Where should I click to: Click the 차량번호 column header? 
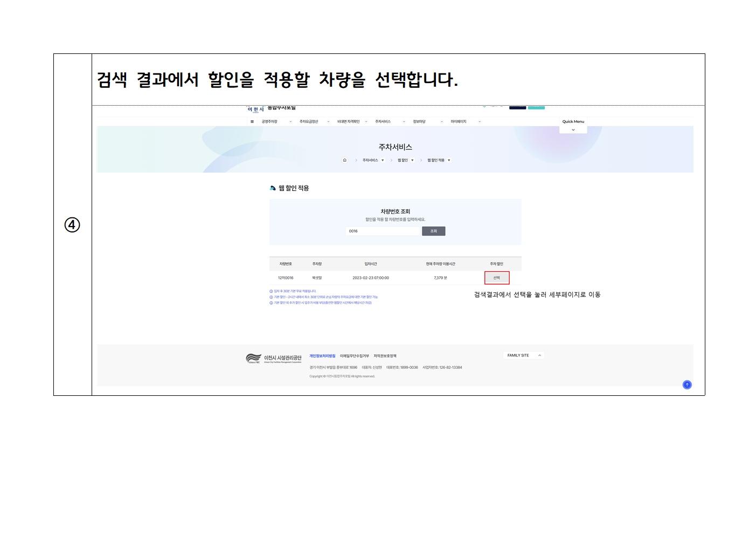click(x=286, y=264)
